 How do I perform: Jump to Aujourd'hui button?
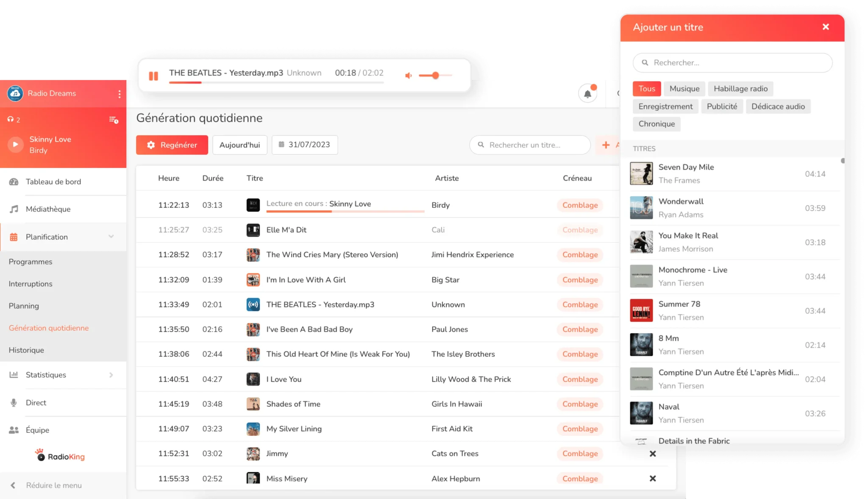(239, 145)
